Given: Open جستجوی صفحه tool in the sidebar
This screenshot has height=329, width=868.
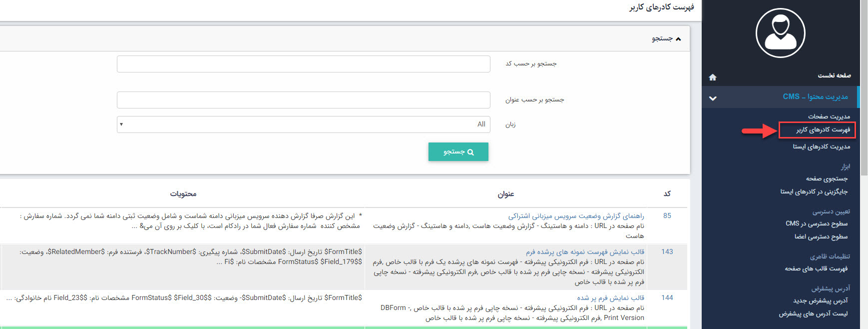Looking at the screenshot, I should 826,178.
